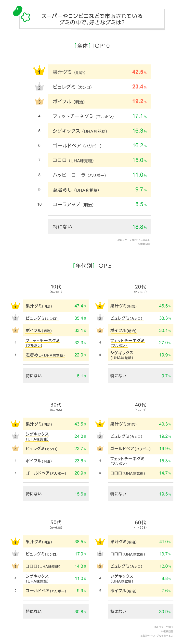Click the [年代別] TOP5 heading

pyautogui.click(x=92, y=266)
